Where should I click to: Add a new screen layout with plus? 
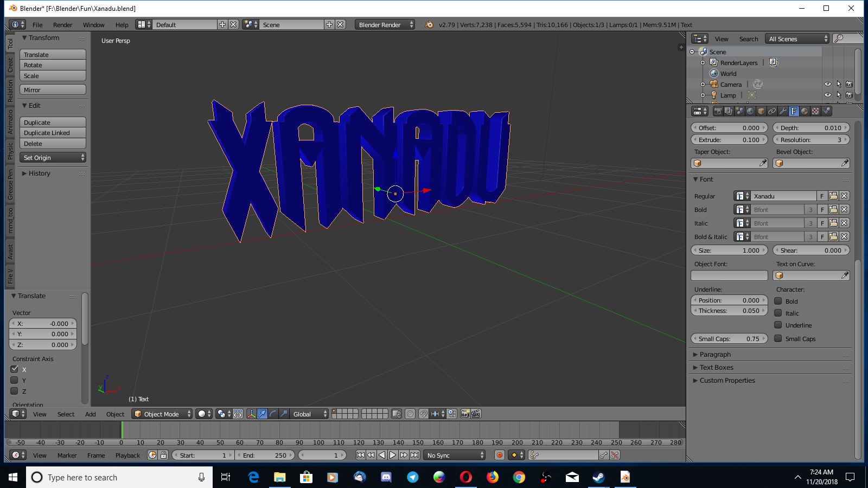click(x=222, y=24)
